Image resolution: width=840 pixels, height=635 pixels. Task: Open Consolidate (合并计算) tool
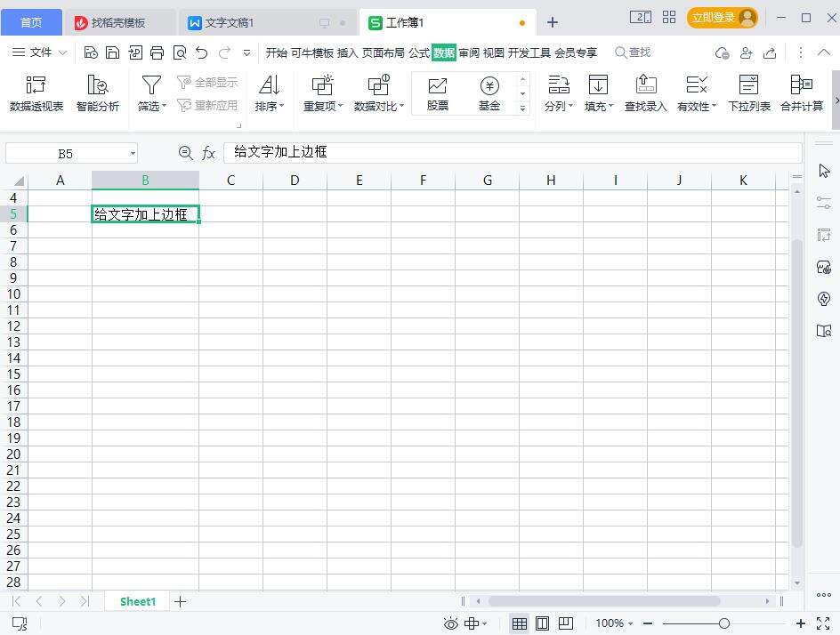pyautogui.click(x=802, y=93)
